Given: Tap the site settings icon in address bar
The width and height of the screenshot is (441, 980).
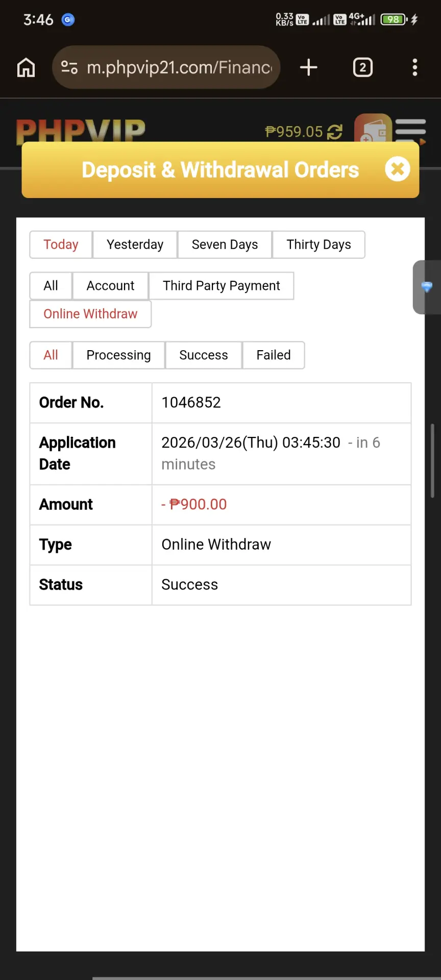Looking at the screenshot, I should click(69, 67).
